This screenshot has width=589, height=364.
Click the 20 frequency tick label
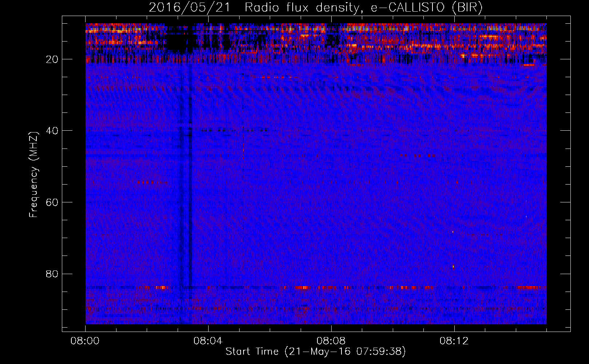[52, 59]
